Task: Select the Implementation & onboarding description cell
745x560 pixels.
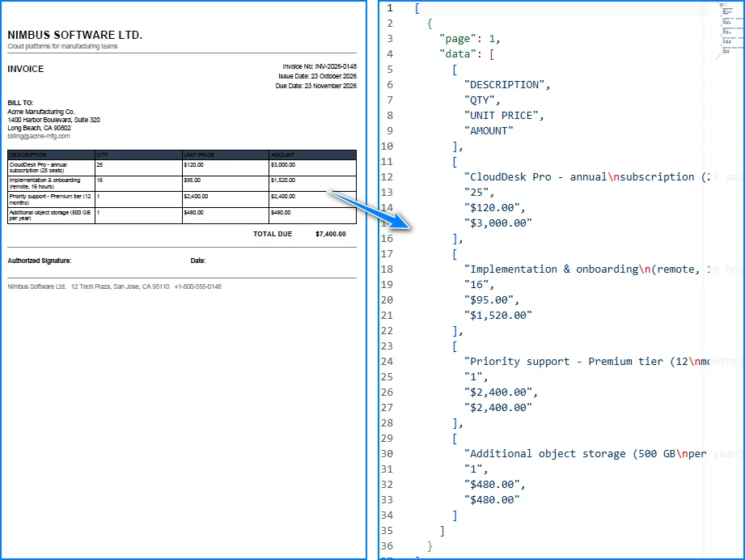Action: (51, 184)
